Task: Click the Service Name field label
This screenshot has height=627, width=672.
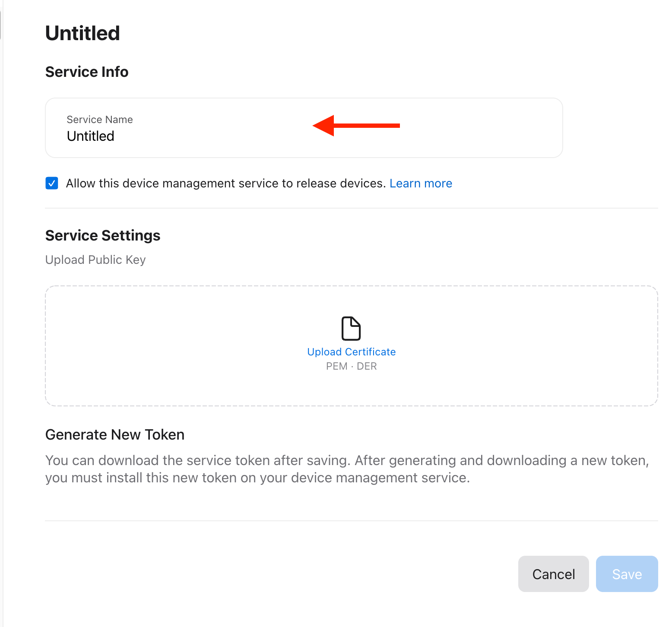Action: [100, 120]
